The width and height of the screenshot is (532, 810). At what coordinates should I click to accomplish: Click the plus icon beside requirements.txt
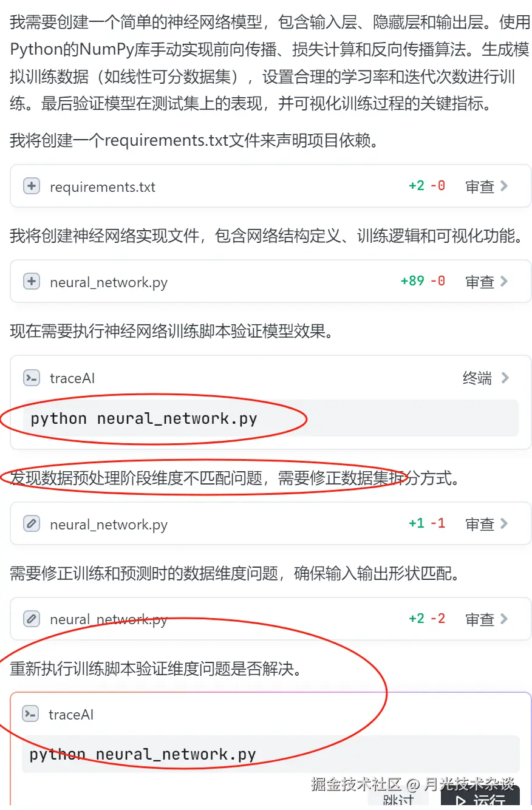[32, 186]
